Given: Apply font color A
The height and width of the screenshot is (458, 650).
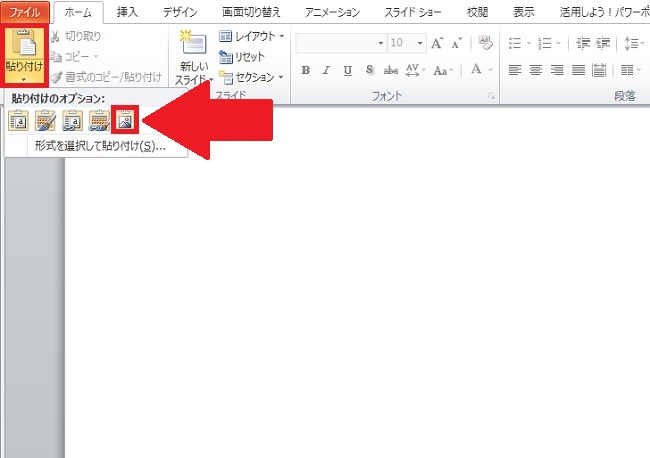Looking at the screenshot, I should 476,70.
